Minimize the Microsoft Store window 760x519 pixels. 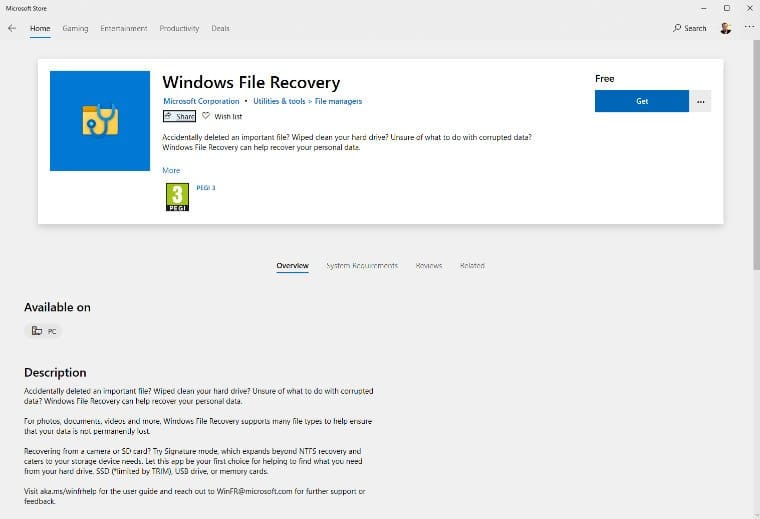tap(704, 8)
